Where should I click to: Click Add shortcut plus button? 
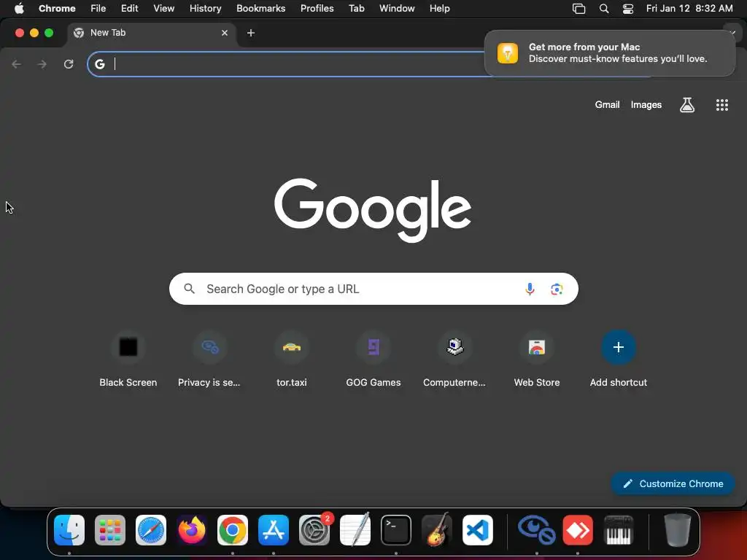(x=619, y=347)
